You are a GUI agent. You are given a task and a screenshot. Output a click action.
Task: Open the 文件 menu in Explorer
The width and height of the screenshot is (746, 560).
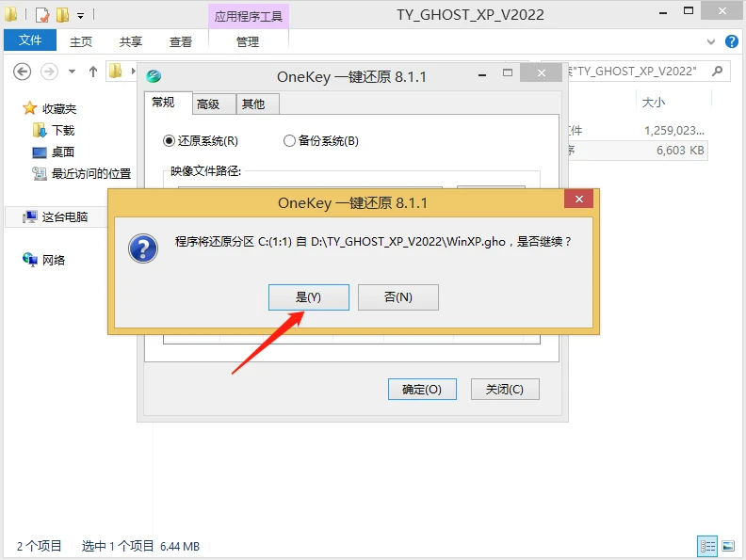point(30,40)
